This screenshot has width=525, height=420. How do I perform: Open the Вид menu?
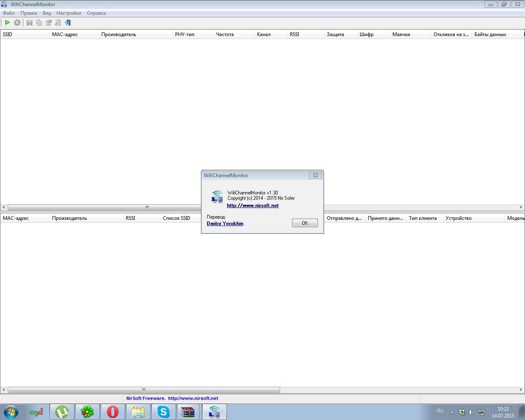pyautogui.click(x=47, y=13)
